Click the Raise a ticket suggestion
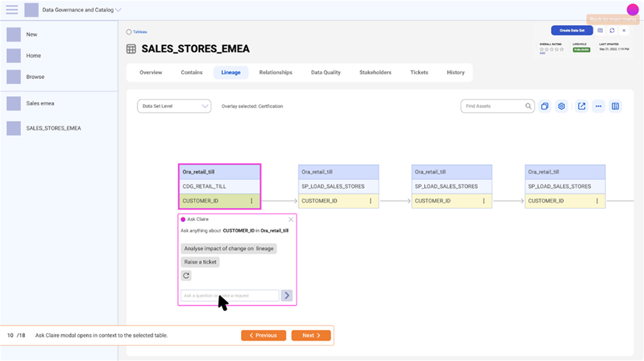 pos(200,262)
